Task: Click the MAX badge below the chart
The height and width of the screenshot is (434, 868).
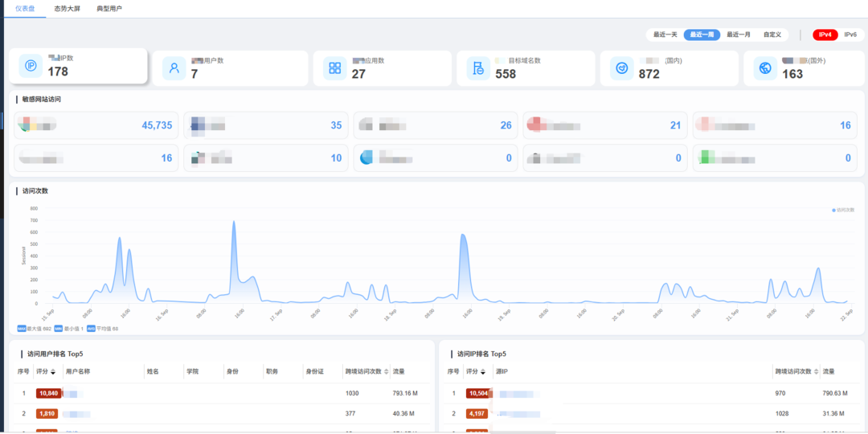Action: tap(22, 329)
